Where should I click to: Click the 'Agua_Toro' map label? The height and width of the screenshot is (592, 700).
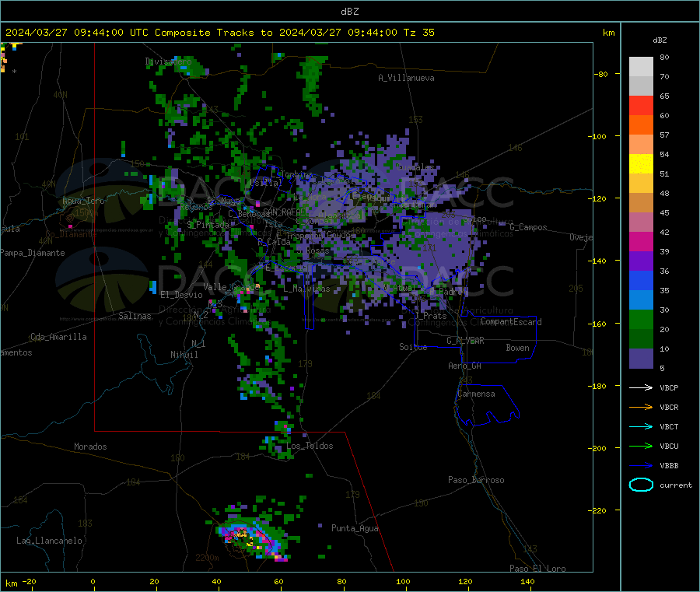83,201
